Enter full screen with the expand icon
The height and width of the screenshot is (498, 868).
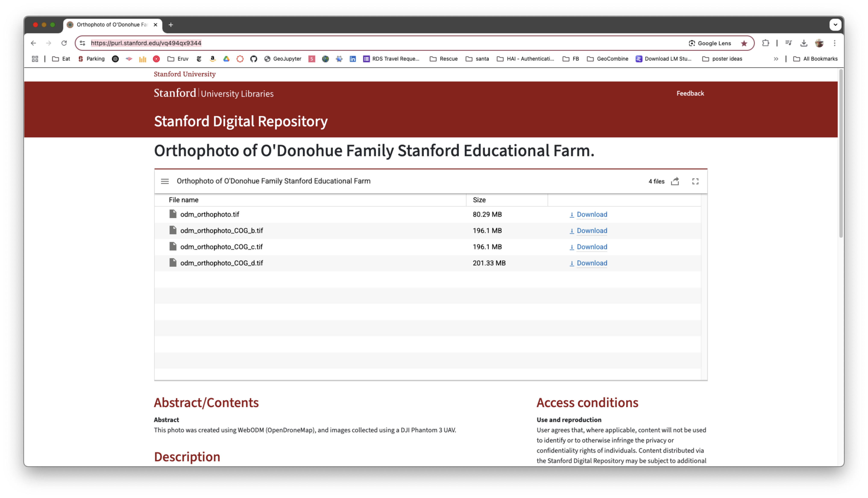695,181
